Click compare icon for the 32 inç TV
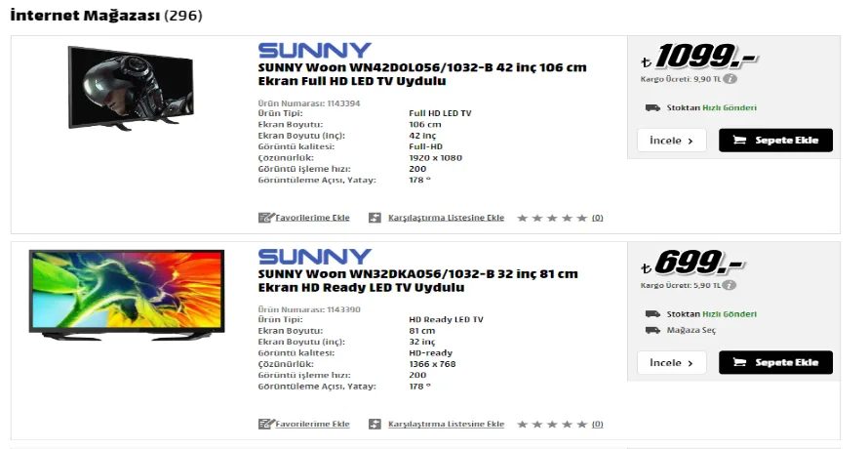Screen dimensions: 868x449 (x=375, y=424)
